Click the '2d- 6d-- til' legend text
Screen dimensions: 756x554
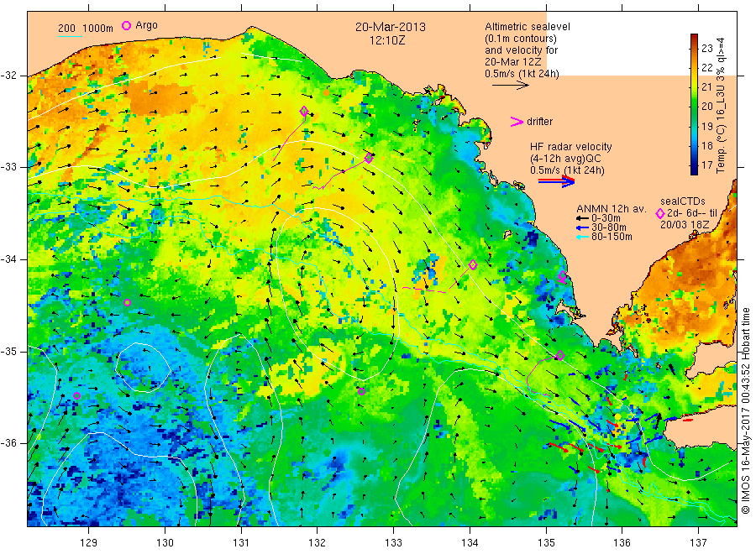tap(692, 213)
